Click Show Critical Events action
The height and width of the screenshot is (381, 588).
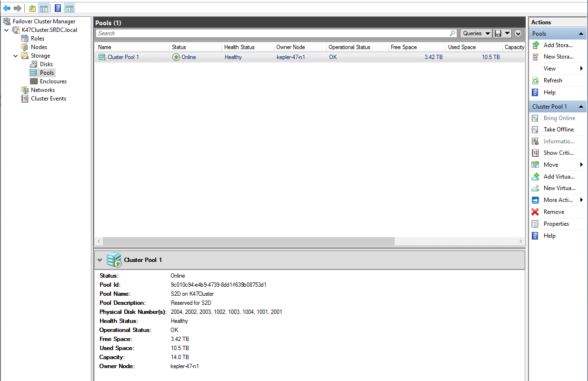(x=558, y=153)
